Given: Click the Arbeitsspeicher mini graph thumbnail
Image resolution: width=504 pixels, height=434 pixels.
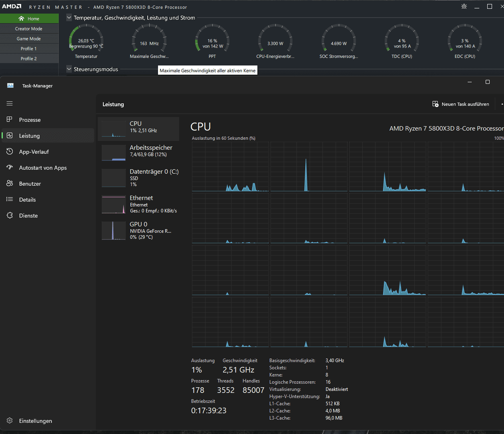Looking at the screenshot, I should coord(114,153).
